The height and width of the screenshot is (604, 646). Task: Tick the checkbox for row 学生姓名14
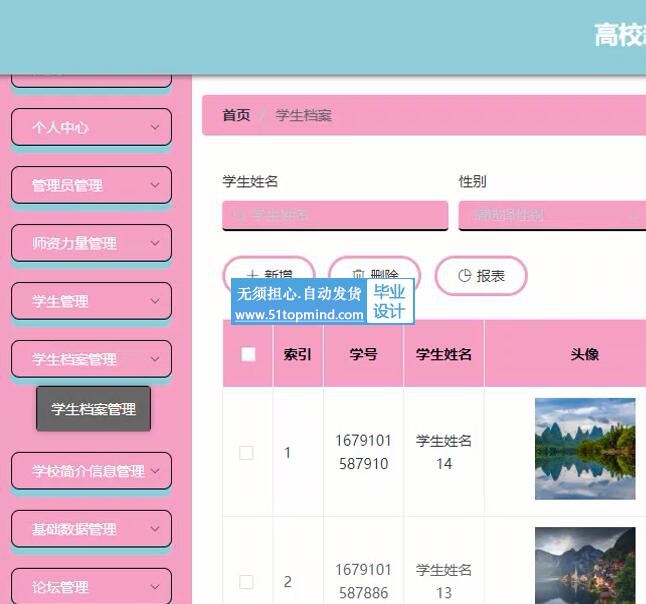(x=246, y=452)
